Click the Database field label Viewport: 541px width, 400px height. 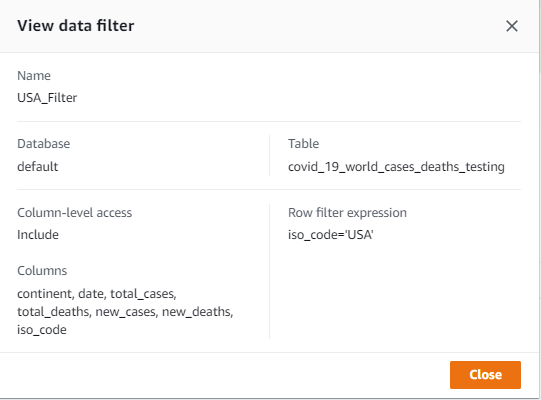click(43, 144)
